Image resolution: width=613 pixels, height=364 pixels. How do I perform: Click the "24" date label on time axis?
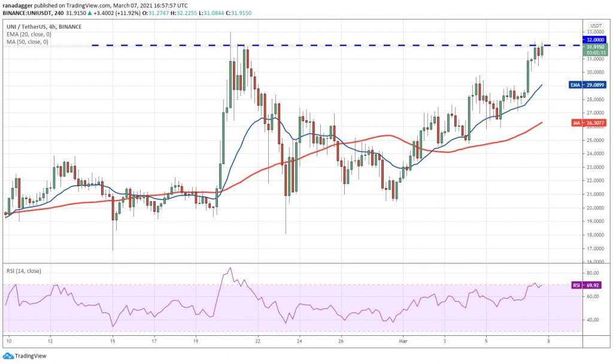coord(299,341)
